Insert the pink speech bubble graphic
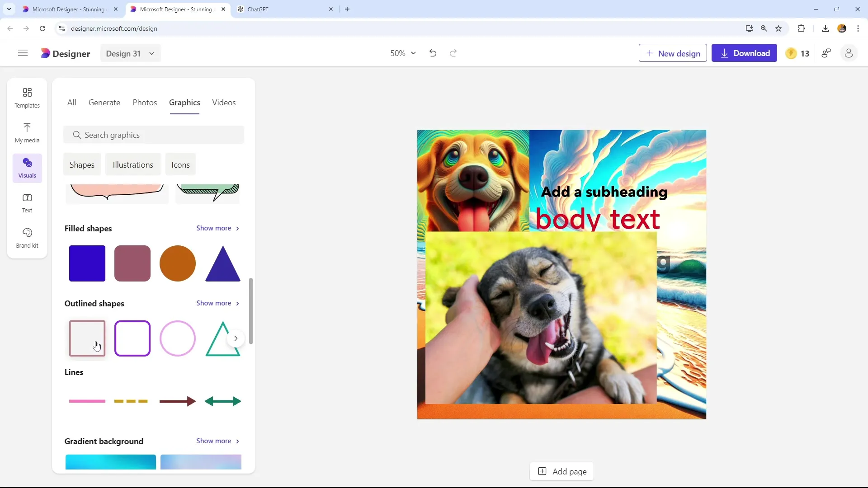This screenshot has width=868, height=488. click(117, 193)
